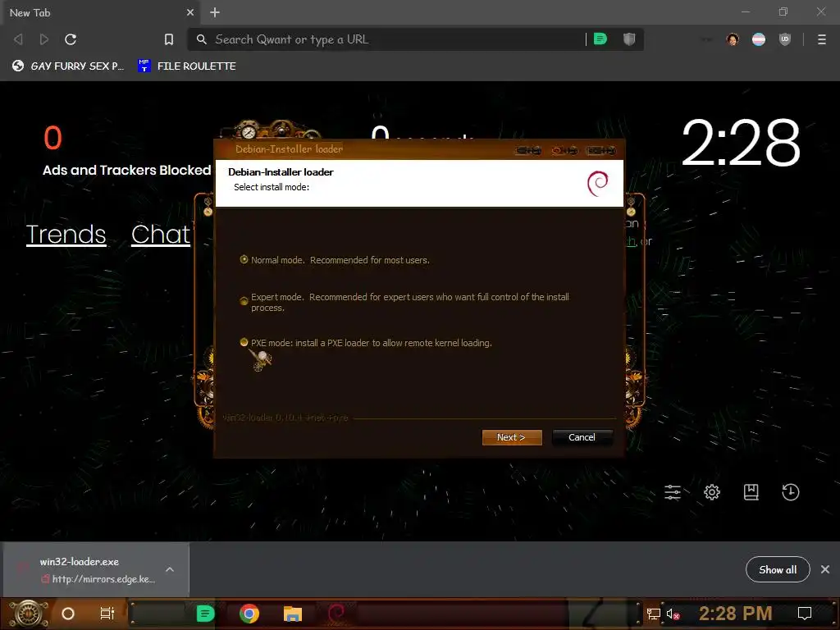The image size is (840, 630).
Task: Switch to Debian installer taskbar icon
Action: point(336,614)
